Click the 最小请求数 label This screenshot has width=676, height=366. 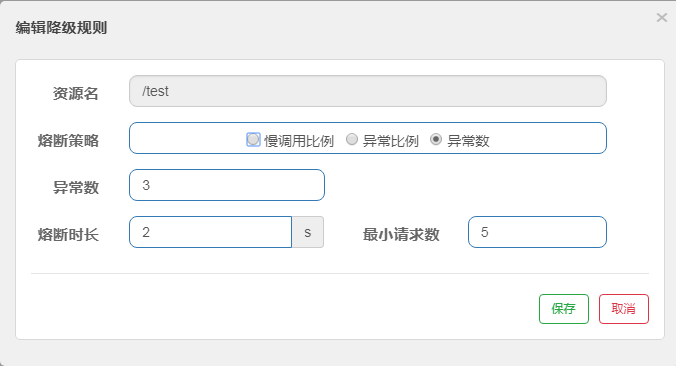401,235
